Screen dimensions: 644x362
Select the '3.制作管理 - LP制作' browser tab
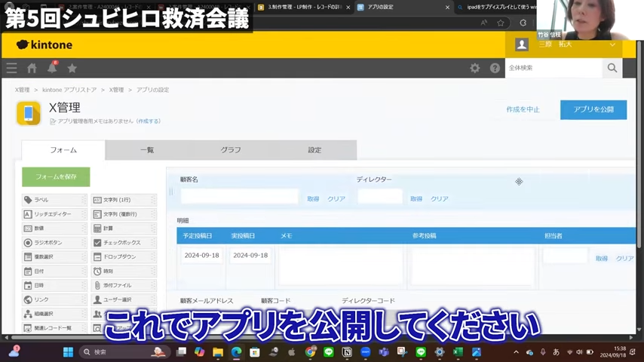click(305, 7)
